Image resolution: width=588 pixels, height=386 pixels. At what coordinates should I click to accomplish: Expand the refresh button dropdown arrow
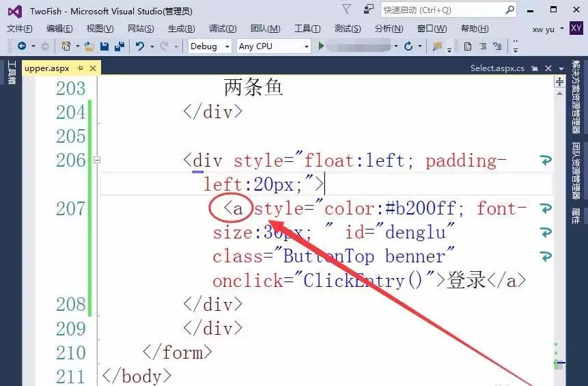click(x=420, y=46)
